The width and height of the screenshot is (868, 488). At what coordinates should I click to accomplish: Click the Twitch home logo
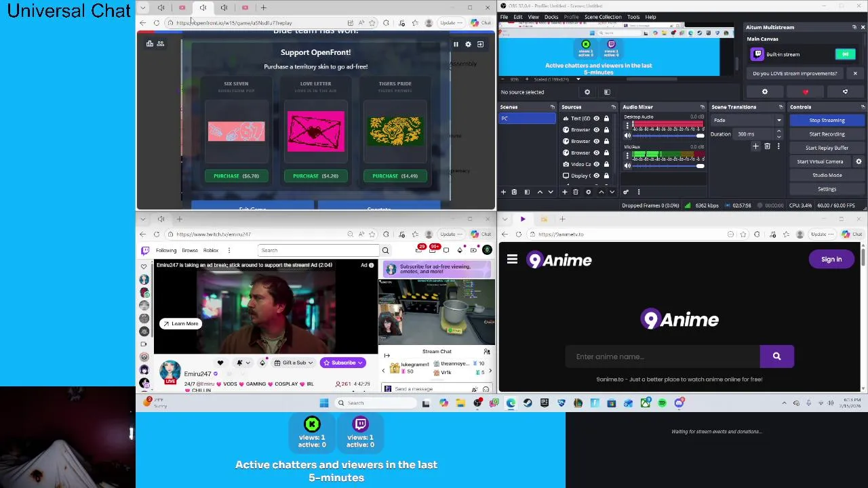(x=145, y=251)
